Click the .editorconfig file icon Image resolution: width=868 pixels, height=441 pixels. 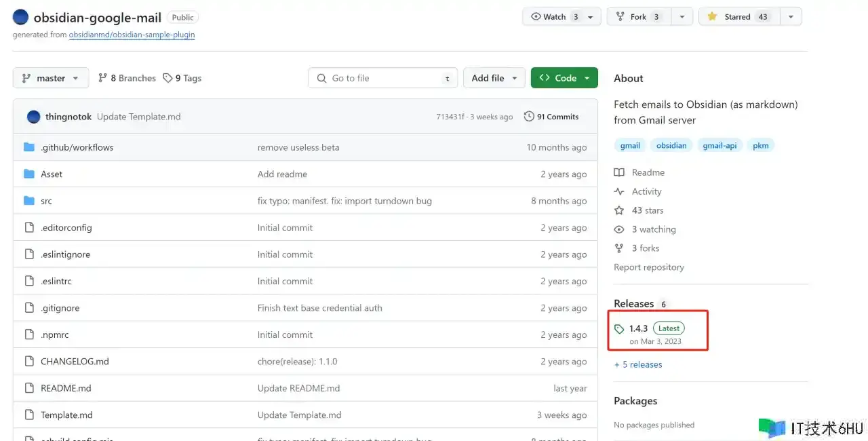28,228
